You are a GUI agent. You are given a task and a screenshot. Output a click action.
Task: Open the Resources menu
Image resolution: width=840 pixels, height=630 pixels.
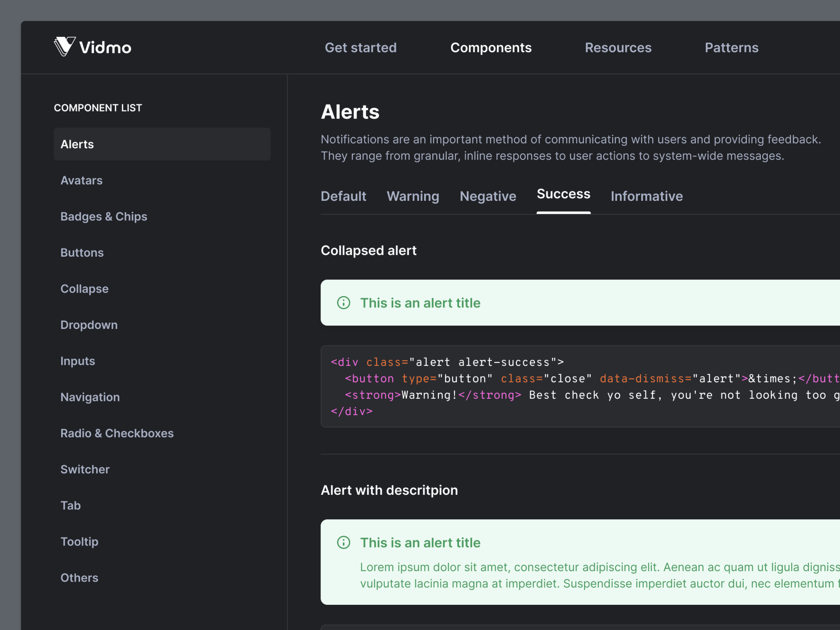[618, 48]
